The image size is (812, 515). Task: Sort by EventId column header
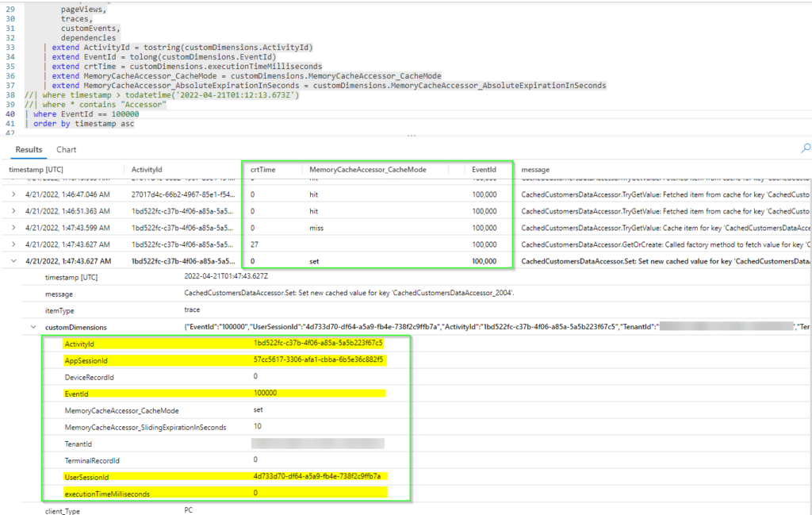click(x=484, y=170)
